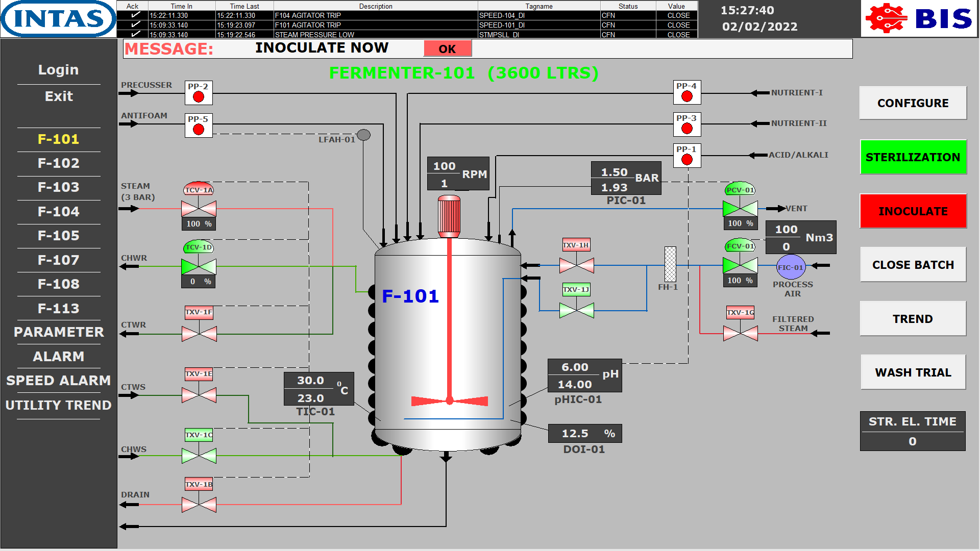
Task: Open the UTILITY TREND page
Action: click(x=59, y=405)
